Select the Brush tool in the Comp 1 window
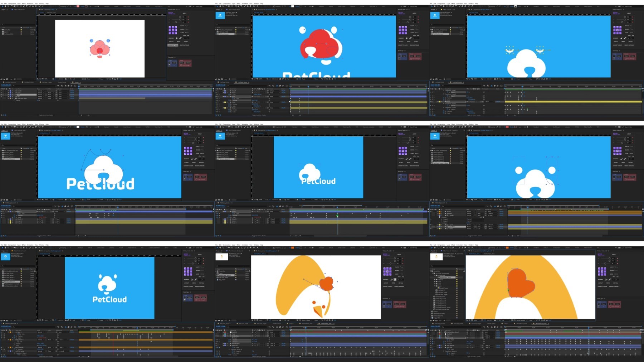 coord(30,6)
